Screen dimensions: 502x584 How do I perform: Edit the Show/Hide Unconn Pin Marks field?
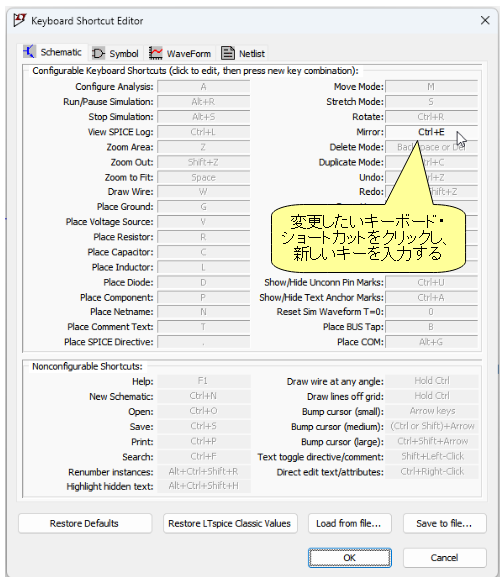pos(431,282)
